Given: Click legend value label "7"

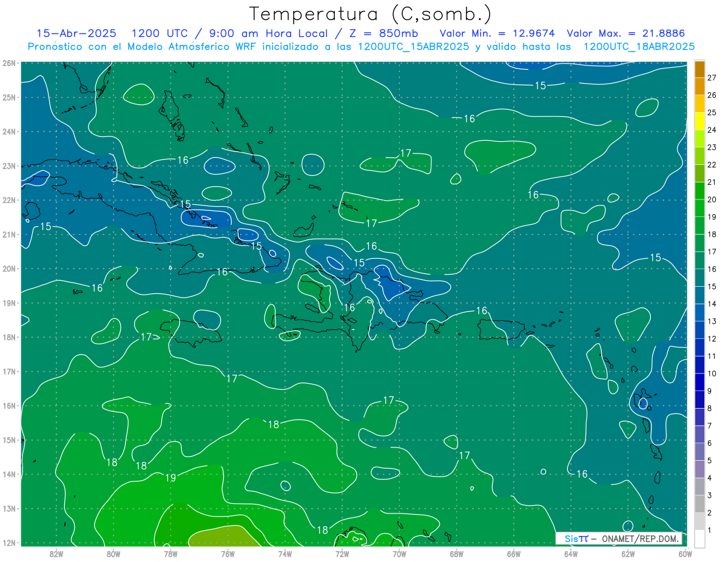Looking at the screenshot, I should [710, 426].
